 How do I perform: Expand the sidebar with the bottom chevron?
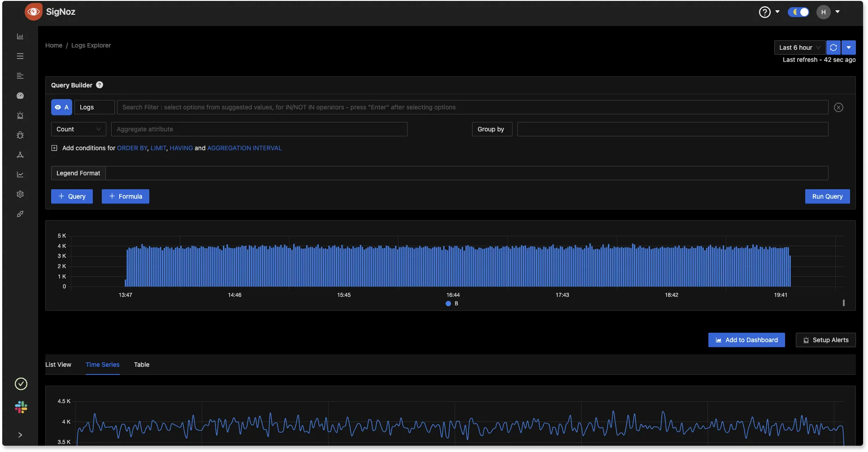coord(20,435)
